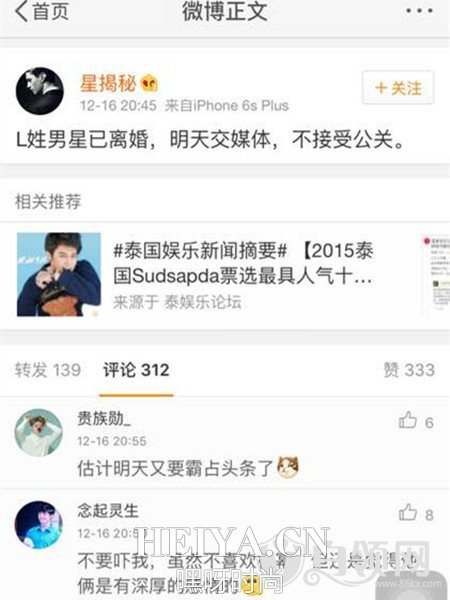This screenshot has width=450, height=600.
Task: Open the three-dot more options menu
Action: 419,10
